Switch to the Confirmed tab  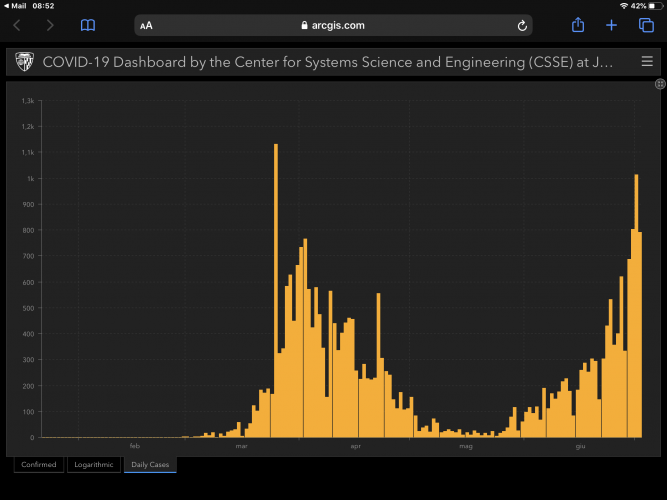click(39, 464)
